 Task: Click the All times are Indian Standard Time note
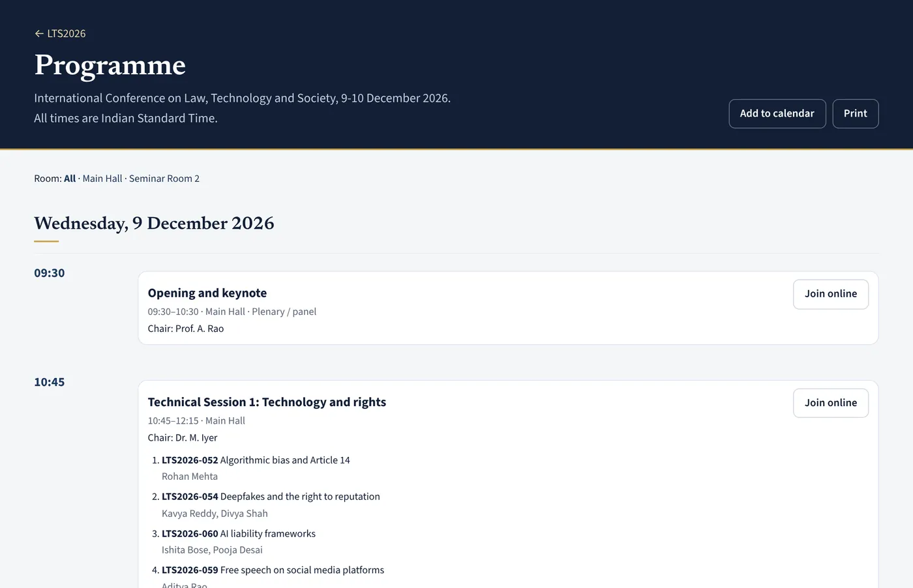pos(126,118)
